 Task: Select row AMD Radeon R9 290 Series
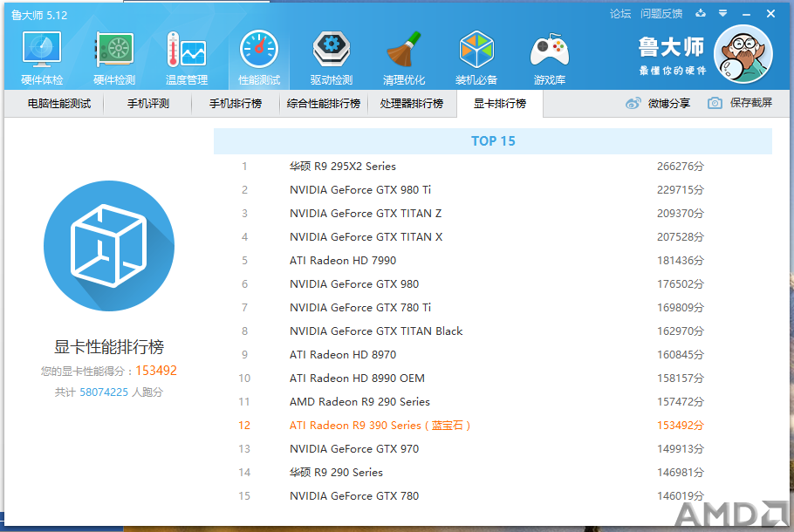click(493, 401)
